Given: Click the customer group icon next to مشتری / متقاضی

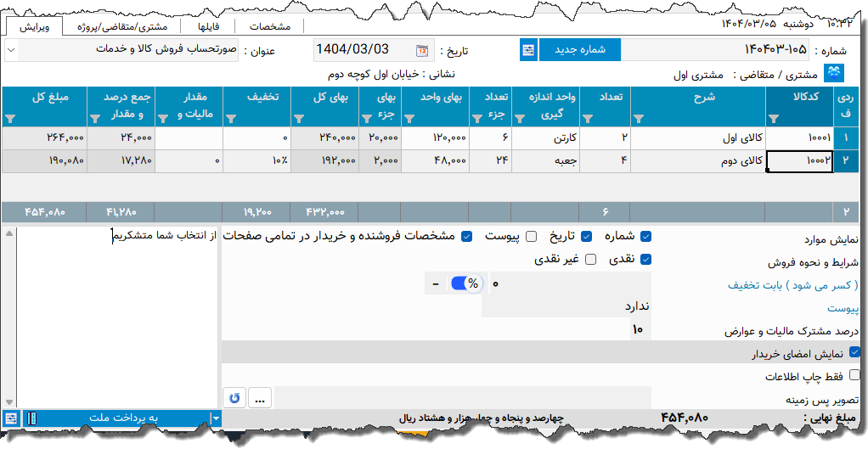Looking at the screenshot, I should (x=834, y=74).
